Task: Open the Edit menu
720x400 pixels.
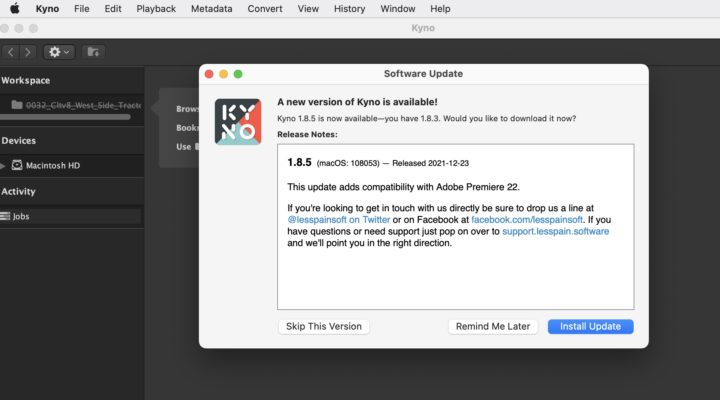Action: [113, 9]
